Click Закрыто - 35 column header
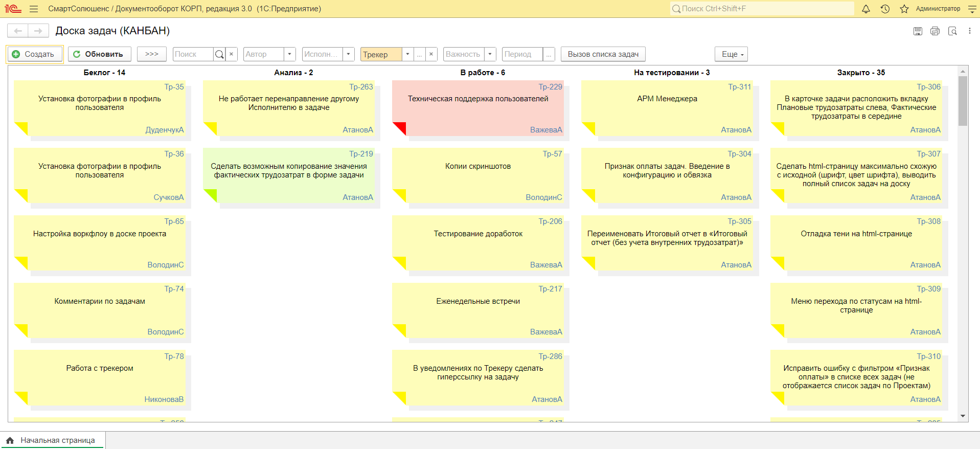Screen dimensions: 980x449 point(861,73)
